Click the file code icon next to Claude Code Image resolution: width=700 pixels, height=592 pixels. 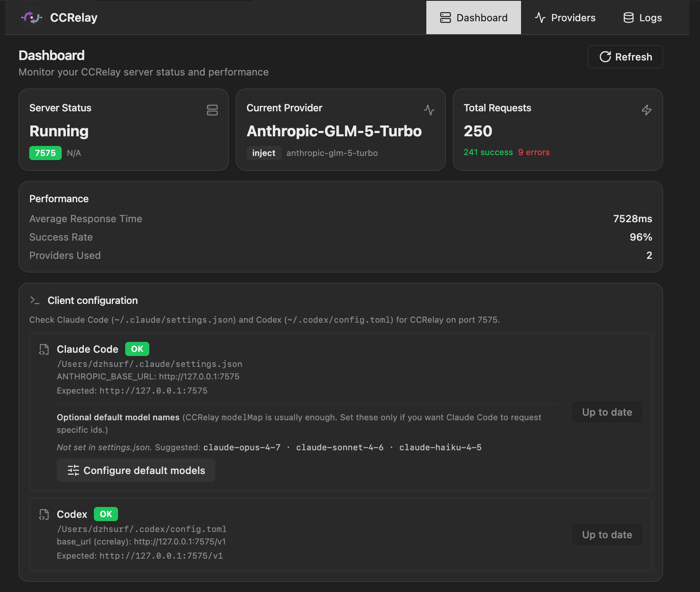pyautogui.click(x=44, y=349)
